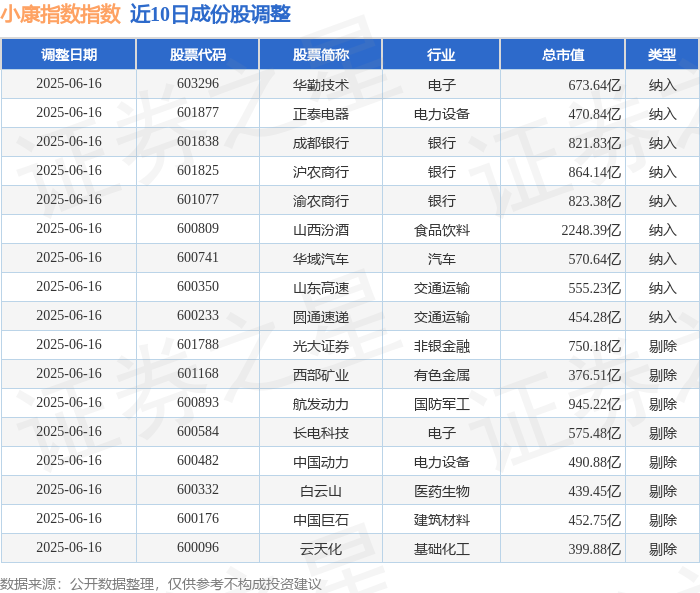The height and width of the screenshot is (593, 700).
Task: Select stock code 601877
Action: tap(198, 113)
